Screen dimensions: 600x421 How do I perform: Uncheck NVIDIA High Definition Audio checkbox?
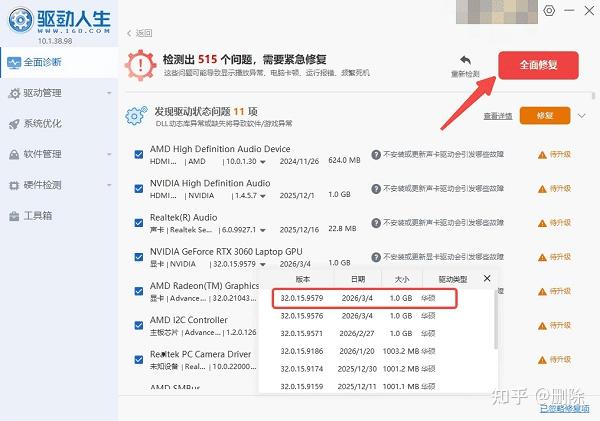(139, 189)
